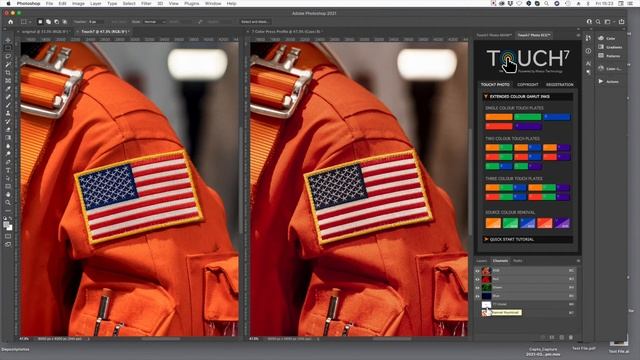Select the Blue channel thumbnail
This screenshot has height=360, width=640.
tap(486, 296)
